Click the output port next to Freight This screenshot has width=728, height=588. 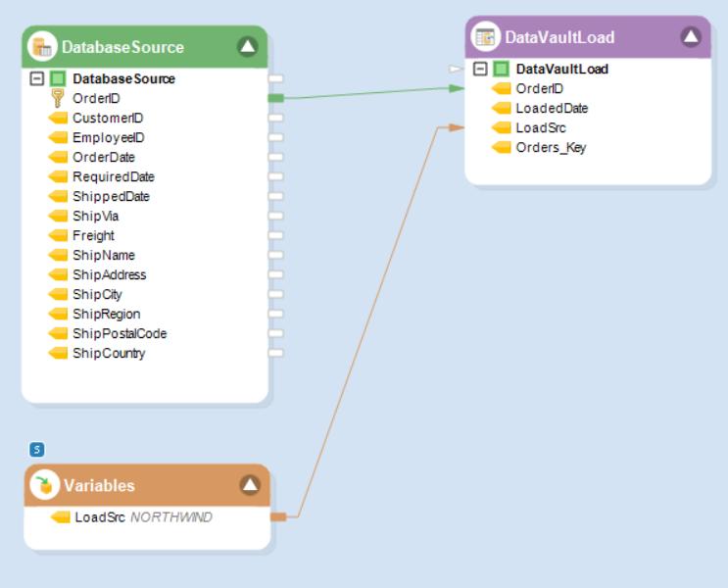click(275, 235)
